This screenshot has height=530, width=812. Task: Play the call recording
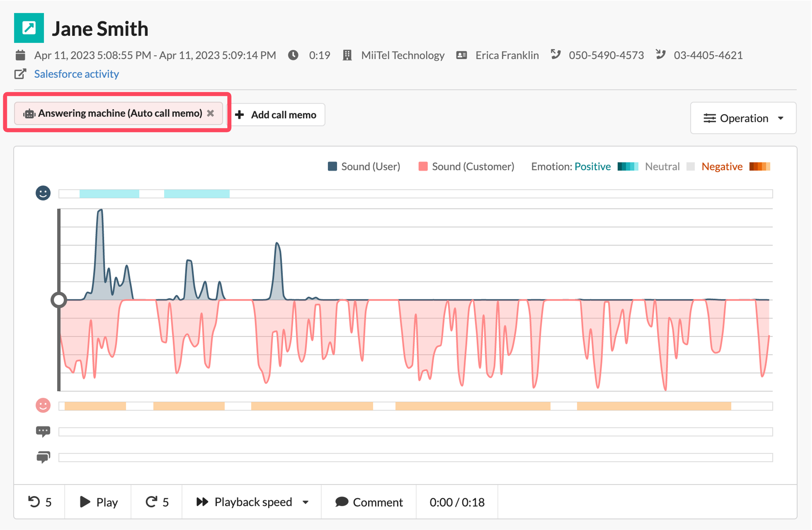[98, 502]
